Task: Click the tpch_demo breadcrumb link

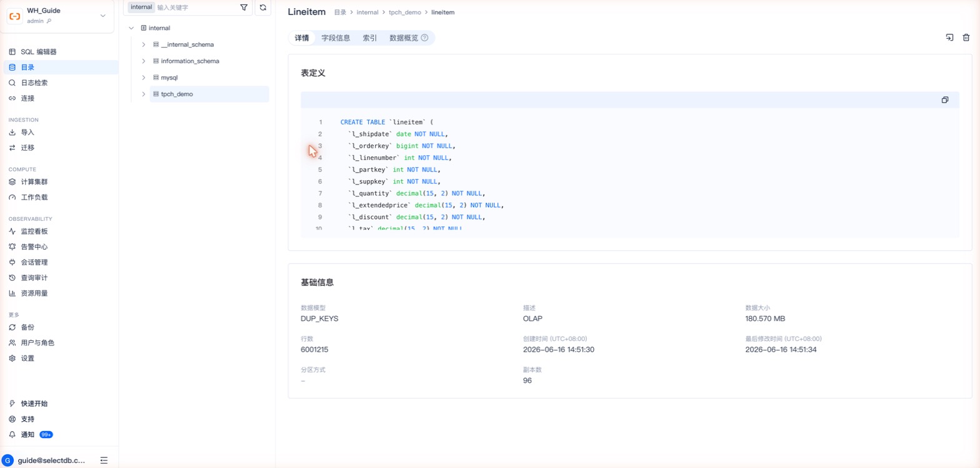Action: (405, 13)
